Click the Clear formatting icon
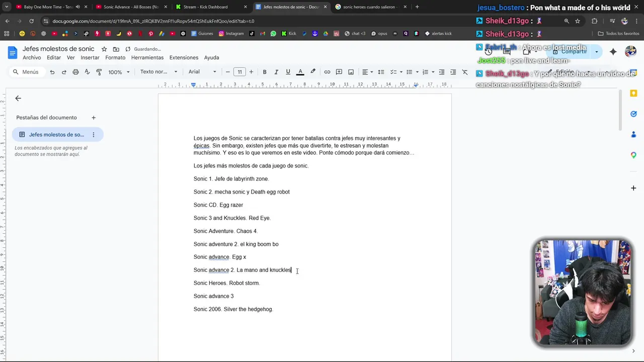This screenshot has width=644, height=362. pos(465,72)
